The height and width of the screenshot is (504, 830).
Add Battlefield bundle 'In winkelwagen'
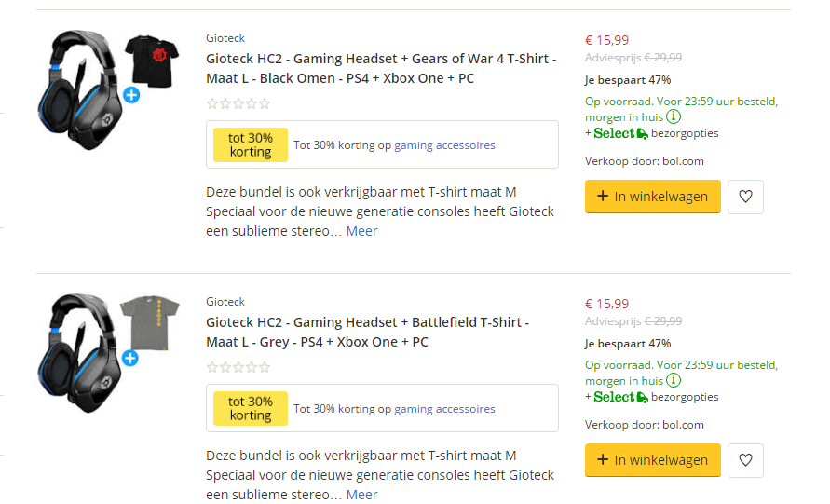(652, 460)
